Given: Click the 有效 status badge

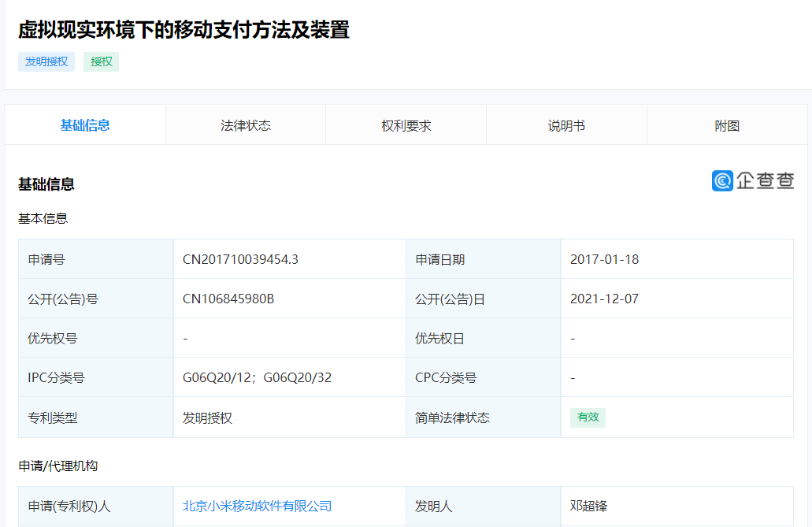Looking at the screenshot, I should pyautogui.click(x=588, y=417).
